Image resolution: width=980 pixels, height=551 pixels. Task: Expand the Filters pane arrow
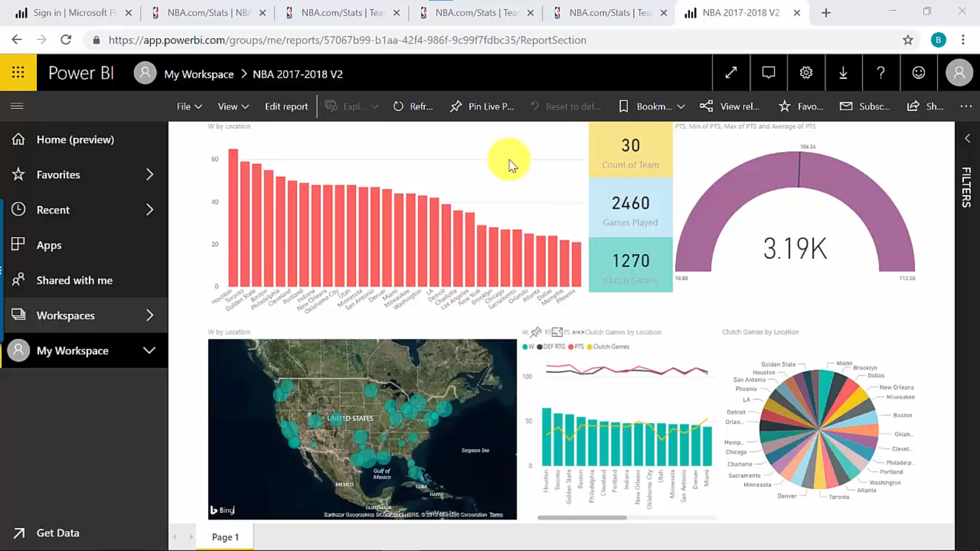[x=967, y=138]
